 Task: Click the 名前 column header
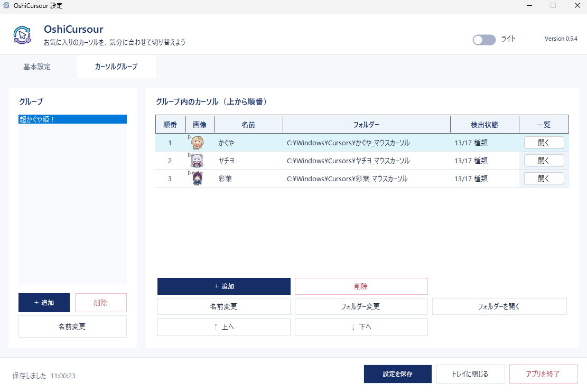tap(248, 125)
